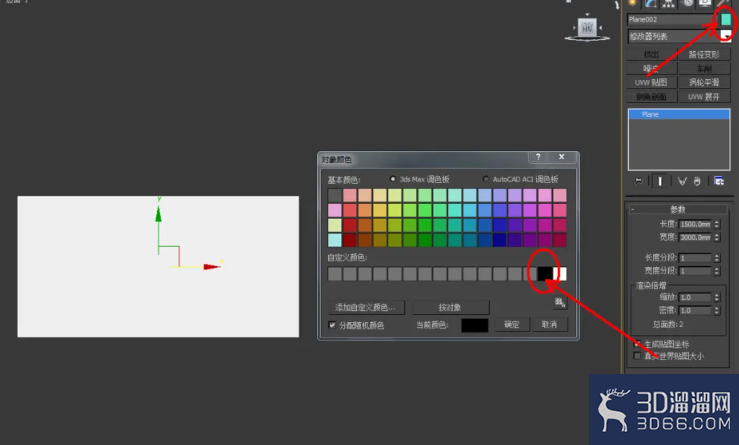
Task: Click the UVW 展开 modifier button
Action: 704,97
